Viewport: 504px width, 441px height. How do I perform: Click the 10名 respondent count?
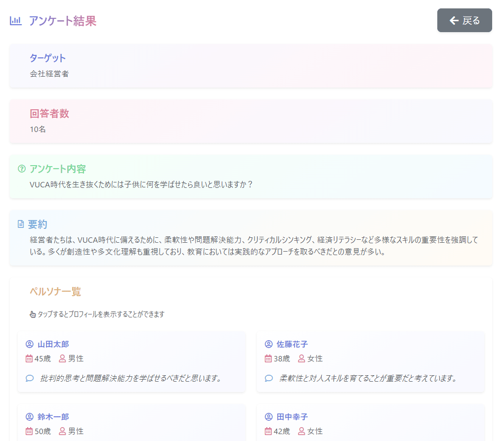[x=38, y=130]
